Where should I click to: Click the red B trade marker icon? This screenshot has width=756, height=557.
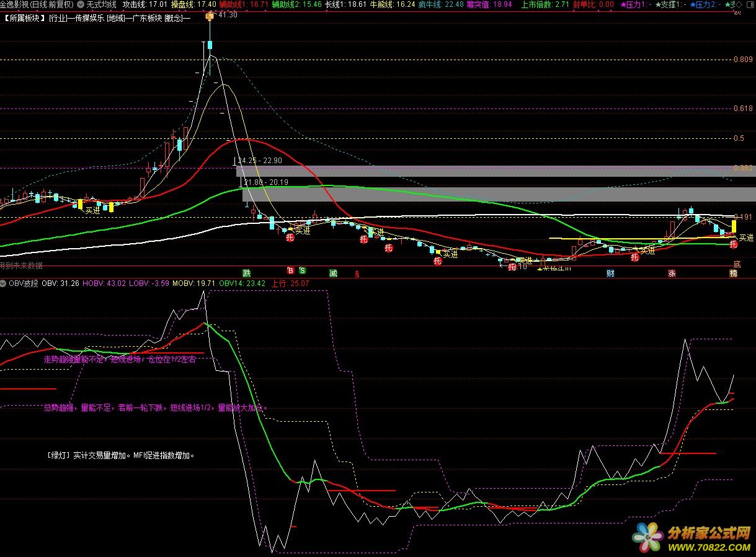pyautogui.click(x=290, y=270)
